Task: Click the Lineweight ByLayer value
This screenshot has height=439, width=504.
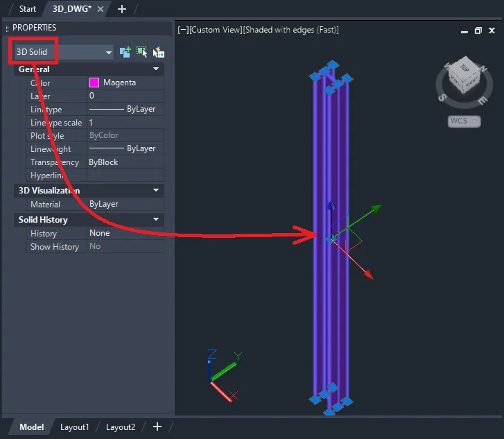Action: point(125,148)
